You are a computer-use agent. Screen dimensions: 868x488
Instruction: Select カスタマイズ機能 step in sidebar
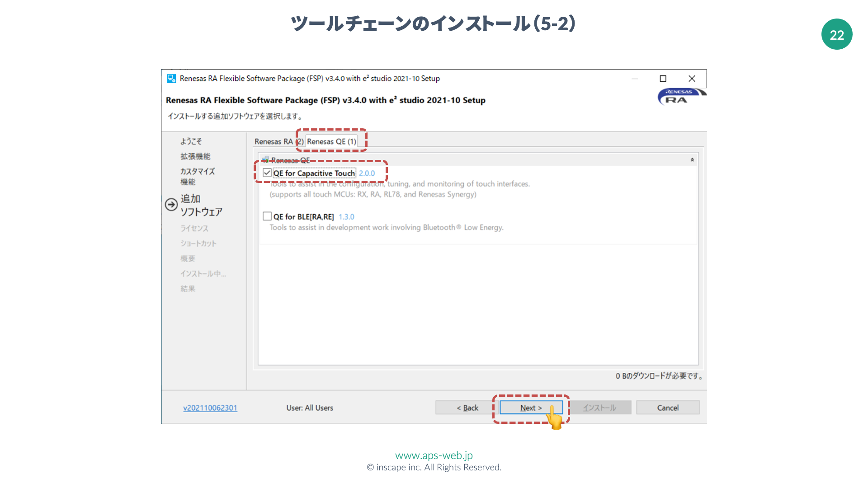(198, 177)
